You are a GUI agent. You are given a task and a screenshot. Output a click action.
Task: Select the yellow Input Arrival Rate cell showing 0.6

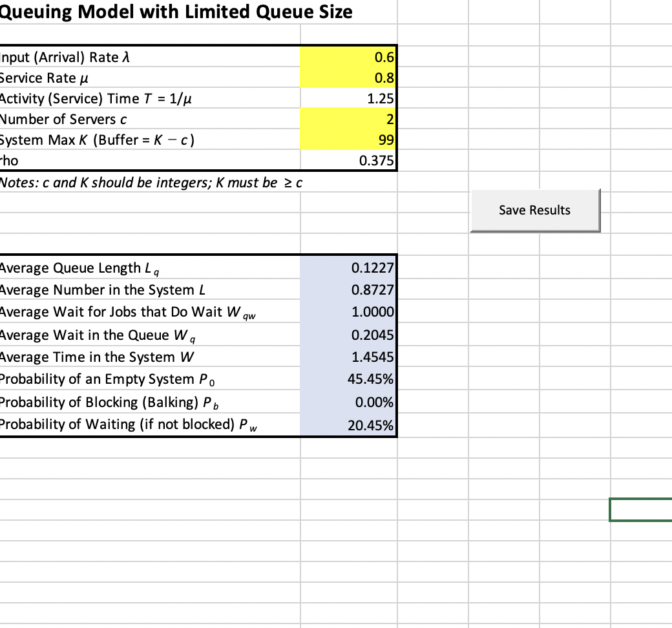349,57
